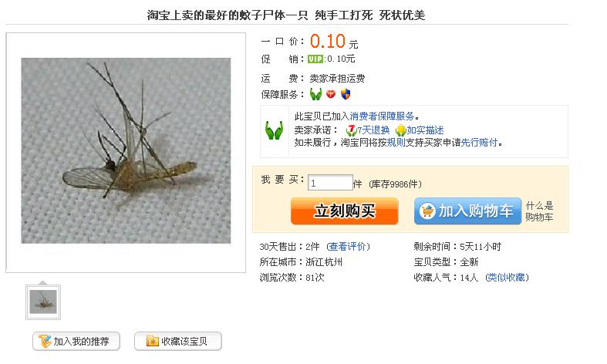Screen dimensions: 607x364
Task: Select the small mosquito thumbnail
Action: (x=43, y=302)
